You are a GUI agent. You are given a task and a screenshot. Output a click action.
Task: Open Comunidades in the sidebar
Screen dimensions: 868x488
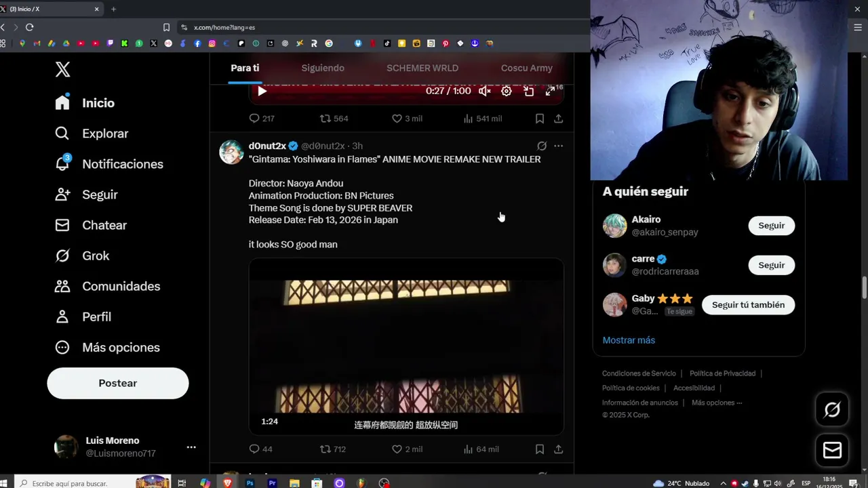click(107, 286)
